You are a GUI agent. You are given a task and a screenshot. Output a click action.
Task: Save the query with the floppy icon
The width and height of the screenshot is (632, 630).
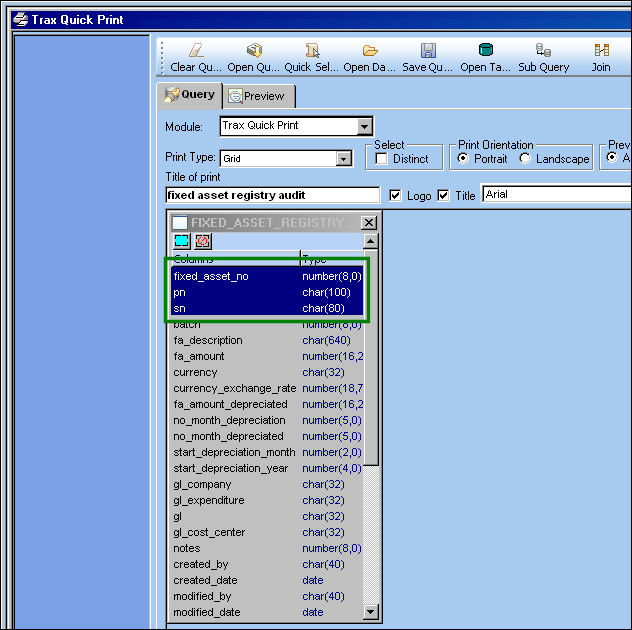(x=428, y=50)
